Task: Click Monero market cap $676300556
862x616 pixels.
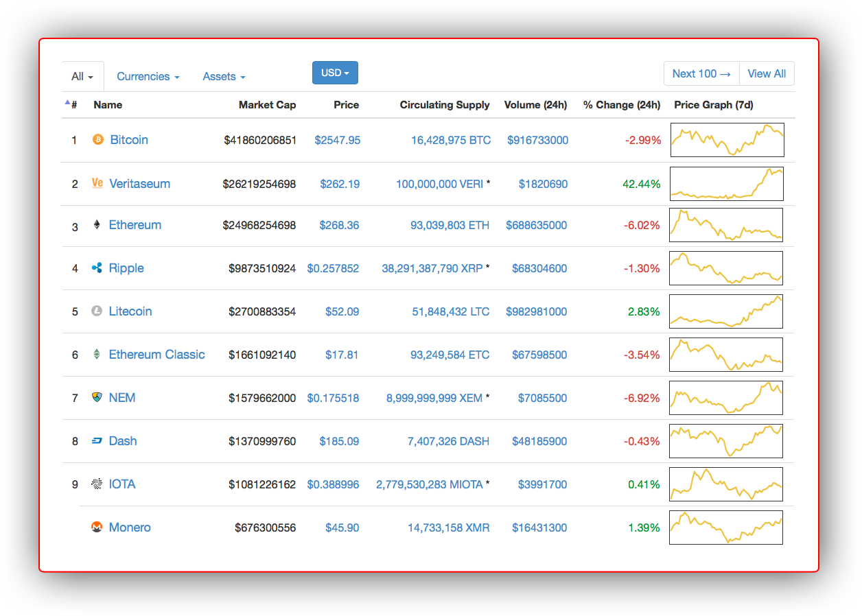Action: (x=266, y=528)
